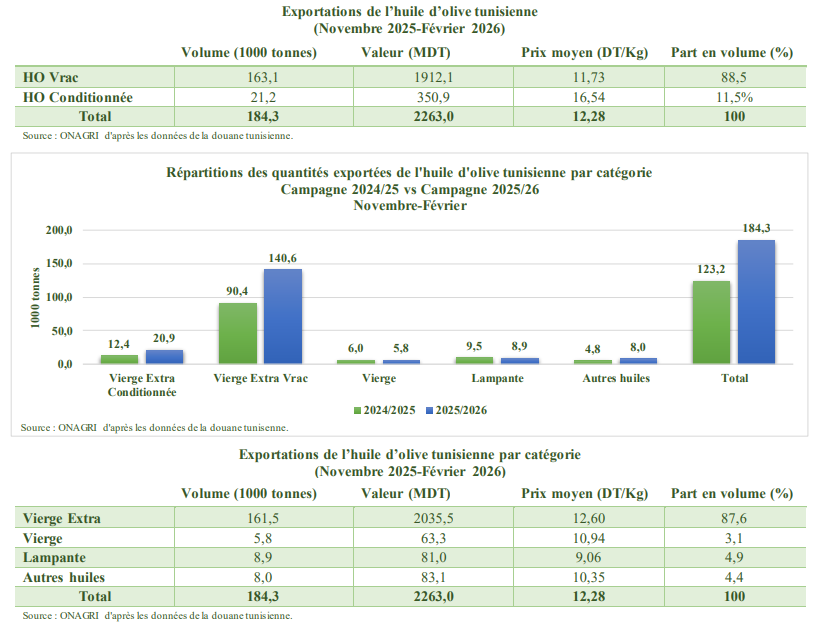
Task: Select the green Vierge Extra Vrac bar
Action: pos(238,333)
